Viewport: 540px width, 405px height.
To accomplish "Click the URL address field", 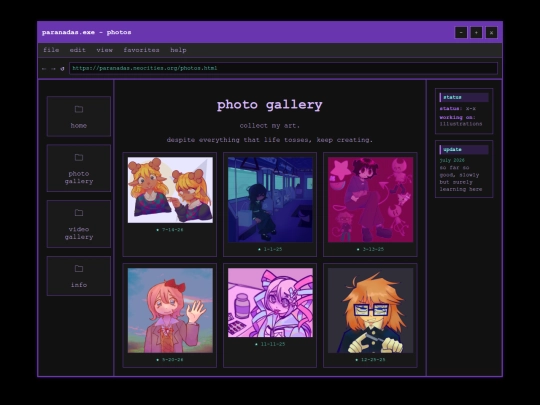I will [283, 68].
